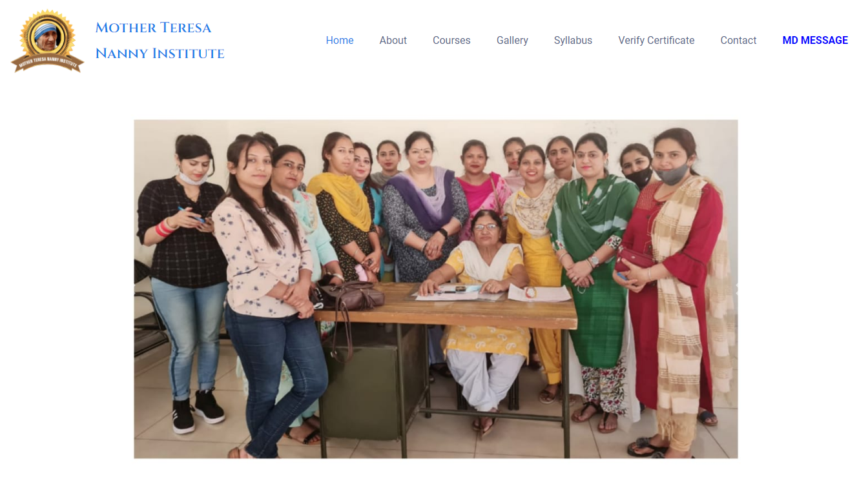868x488 pixels.
Task: Select Syllabus in the navigation bar
Action: 573,40
